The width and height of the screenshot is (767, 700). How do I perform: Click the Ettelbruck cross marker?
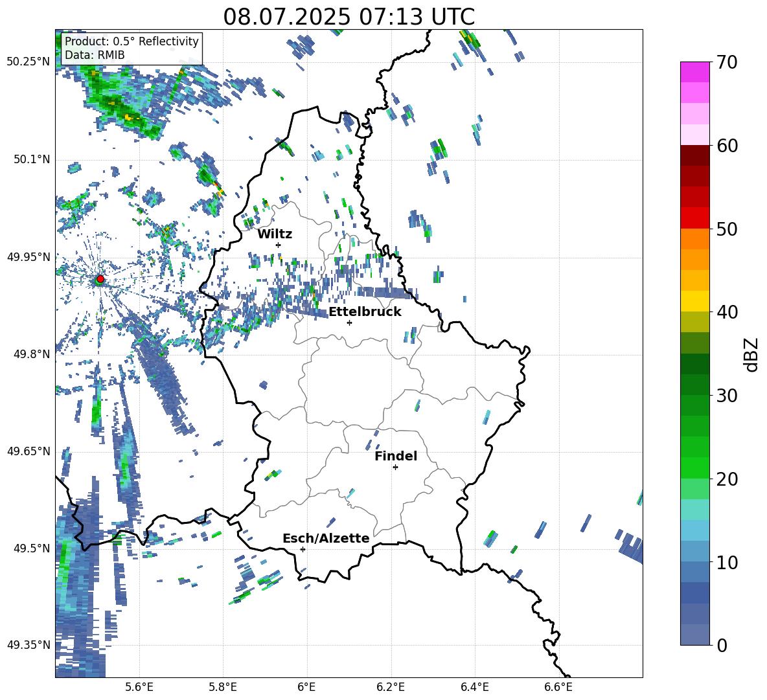(x=349, y=322)
